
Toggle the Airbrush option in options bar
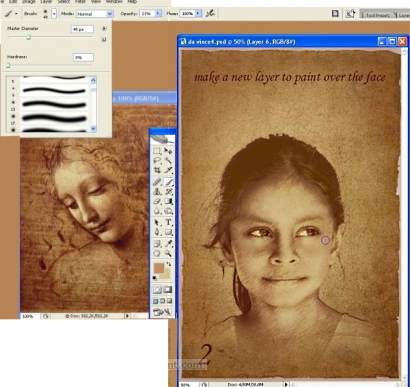click(x=210, y=13)
